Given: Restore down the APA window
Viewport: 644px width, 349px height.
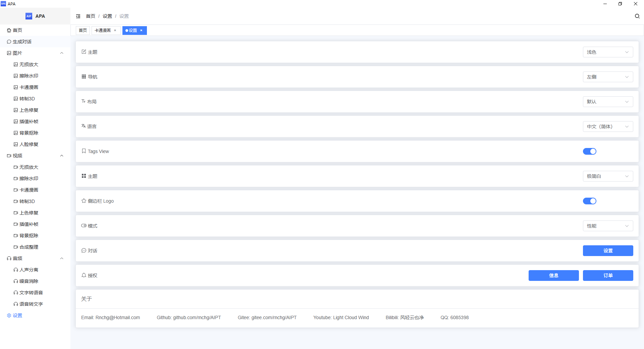Looking at the screenshot, I should [620, 4].
